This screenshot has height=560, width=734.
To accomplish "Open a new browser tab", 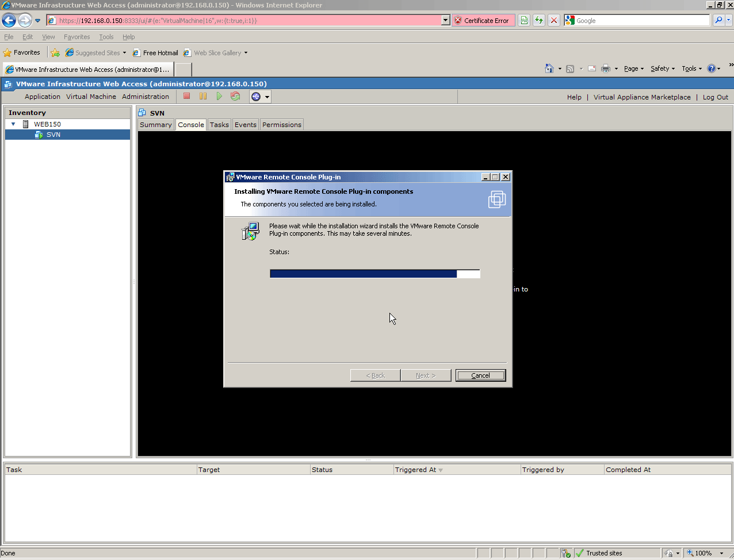I will pyautogui.click(x=183, y=70).
